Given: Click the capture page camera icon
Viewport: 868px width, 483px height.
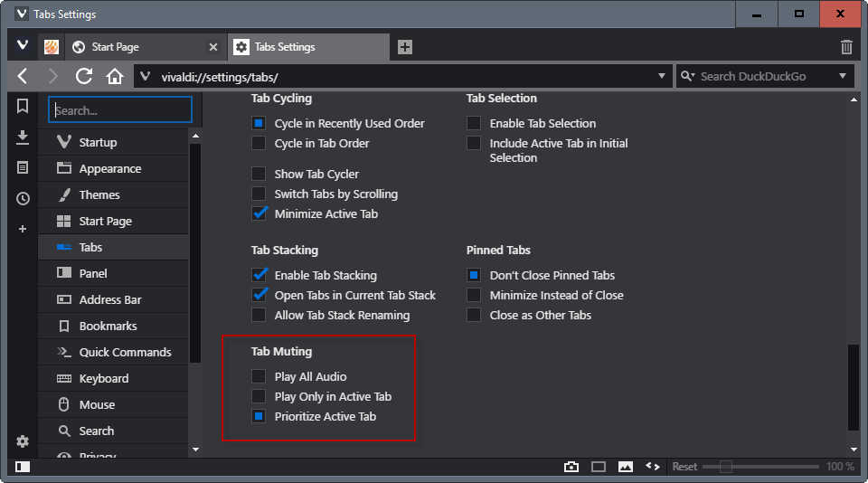Looking at the screenshot, I should coord(571,467).
